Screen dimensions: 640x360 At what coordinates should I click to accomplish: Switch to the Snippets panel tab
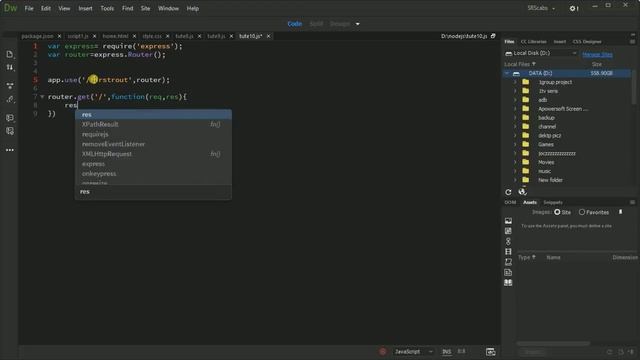(x=553, y=202)
